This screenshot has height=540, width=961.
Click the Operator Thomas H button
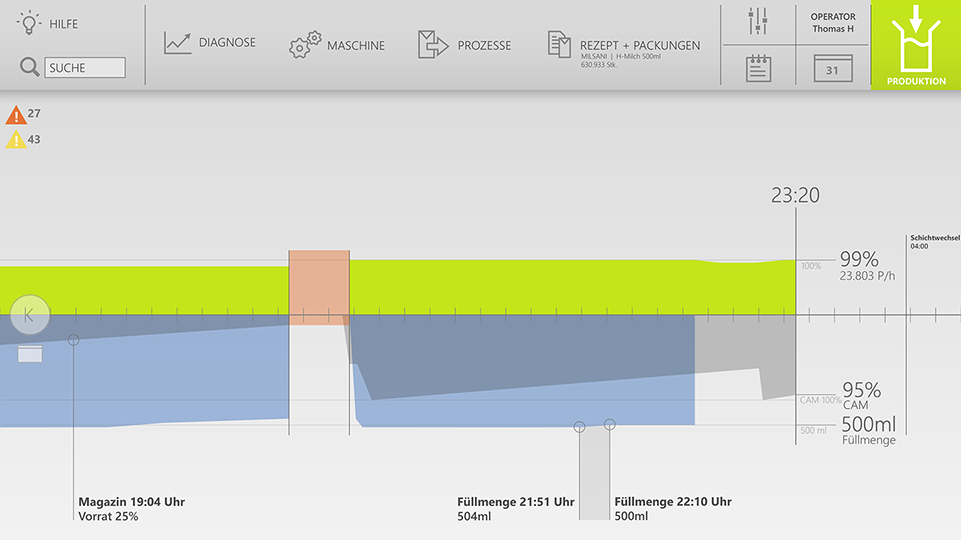(x=832, y=22)
